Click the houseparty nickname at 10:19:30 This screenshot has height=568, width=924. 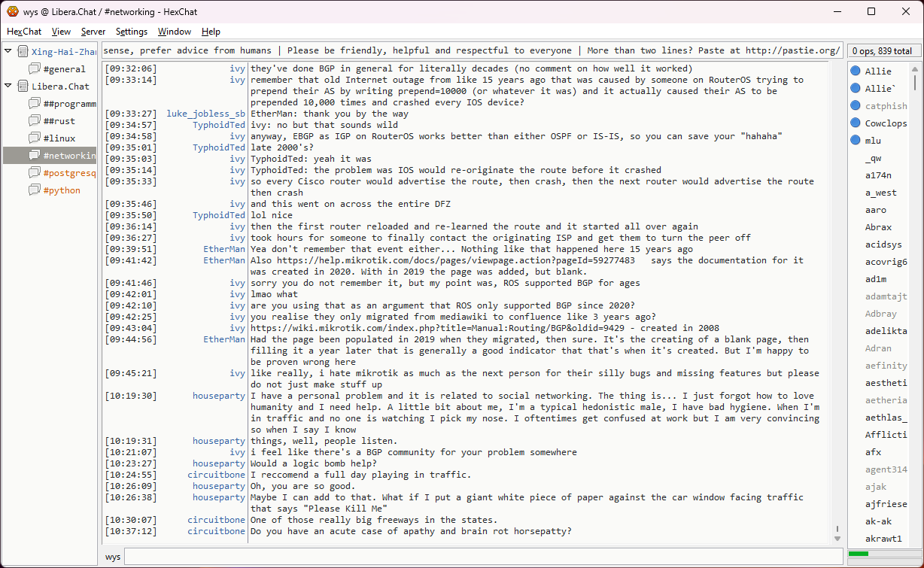coord(219,396)
